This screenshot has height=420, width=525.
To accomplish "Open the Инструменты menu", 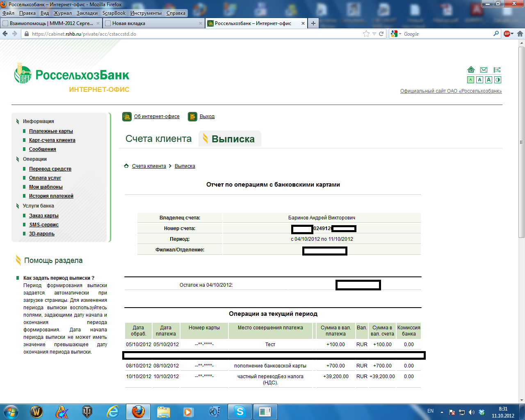I will (146, 13).
